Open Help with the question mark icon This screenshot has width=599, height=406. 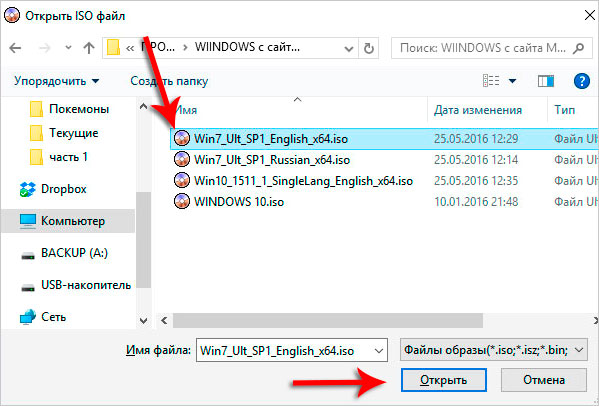(x=582, y=81)
